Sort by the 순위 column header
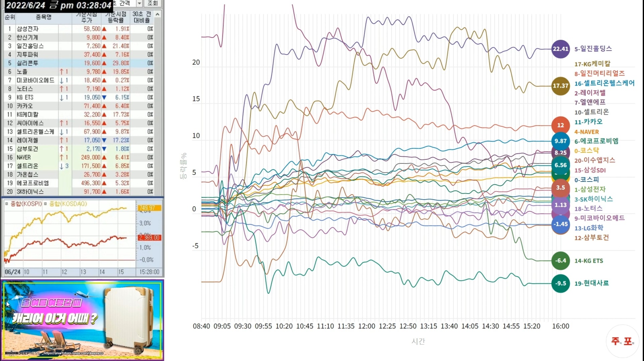This screenshot has height=361, width=644. click(x=10, y=17)
